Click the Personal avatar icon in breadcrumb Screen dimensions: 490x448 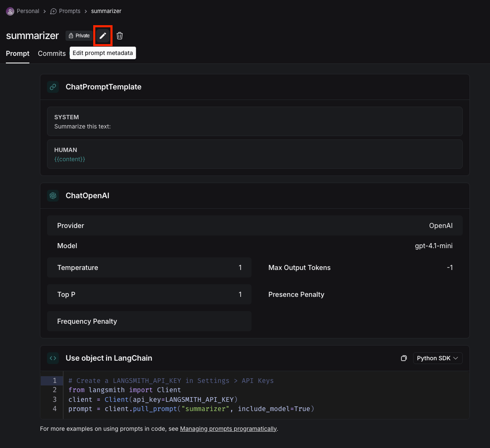click(10, 11)
